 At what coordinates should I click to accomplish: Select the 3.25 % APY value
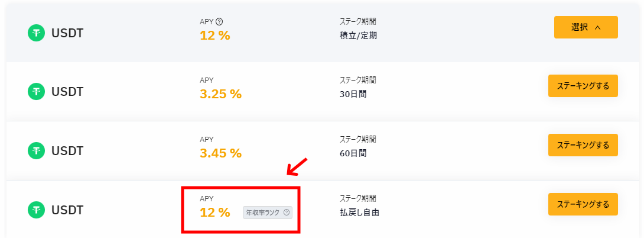(220, 94)
